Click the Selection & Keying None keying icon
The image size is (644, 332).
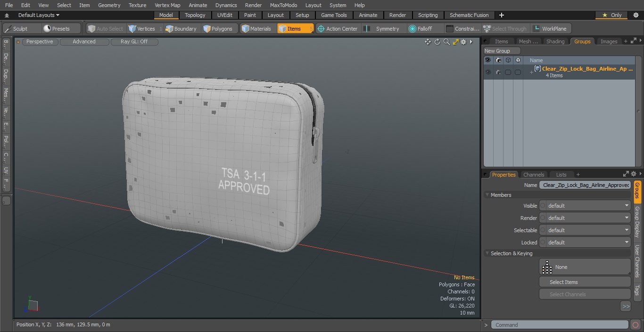(547, 267)
